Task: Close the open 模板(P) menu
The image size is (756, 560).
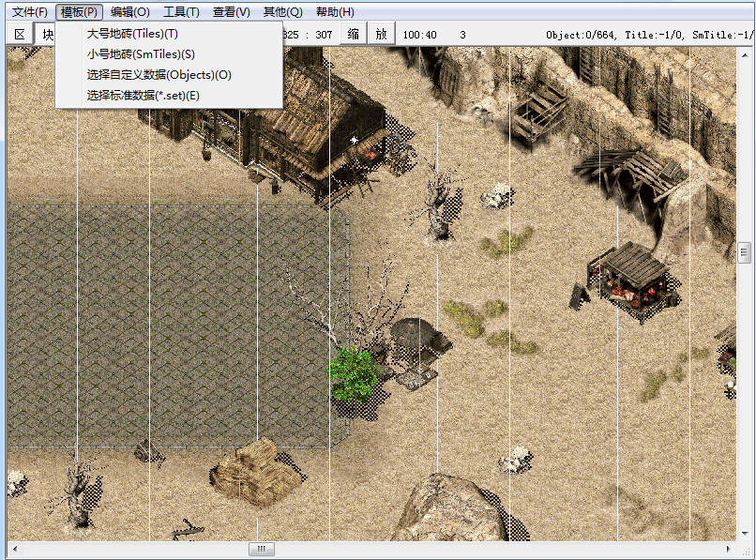Action: (79, 12)
